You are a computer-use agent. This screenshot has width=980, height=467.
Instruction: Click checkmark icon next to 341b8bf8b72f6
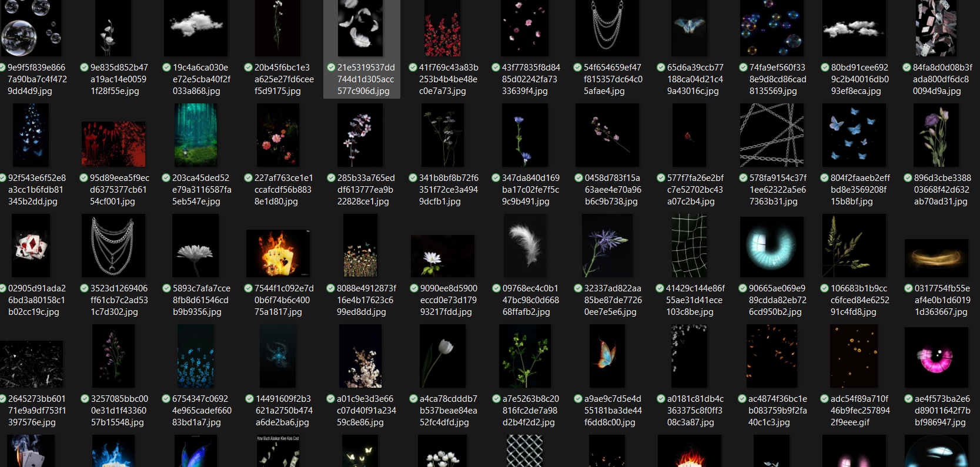[x=413, y=178]
